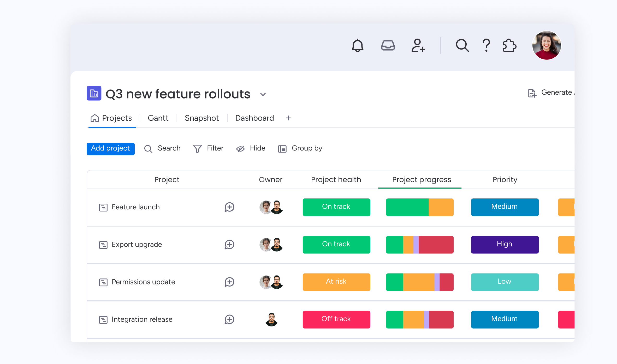The height and width of the screenshot is (364, 617).
Task: Click the invite members icon
Action: coord(418,46)
